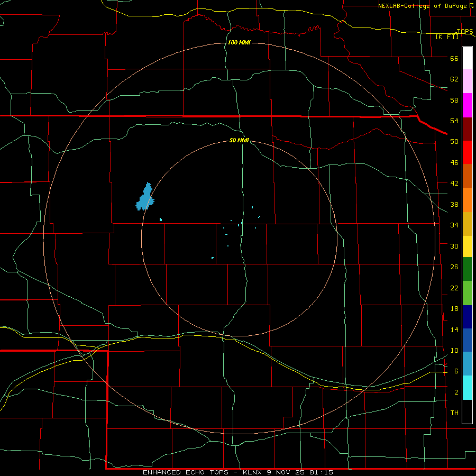Click the gold legend swatch
476x476 pixels.
click(467, 224)
